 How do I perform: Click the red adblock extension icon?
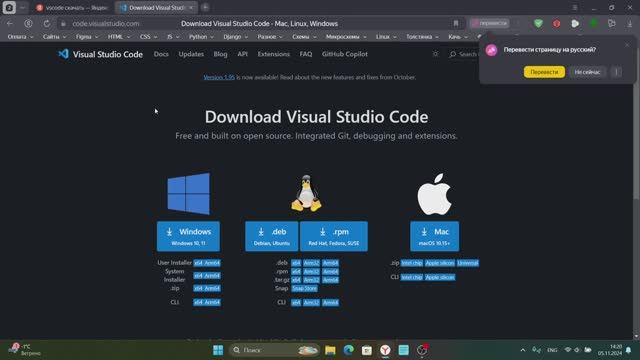tap(556, 24)
